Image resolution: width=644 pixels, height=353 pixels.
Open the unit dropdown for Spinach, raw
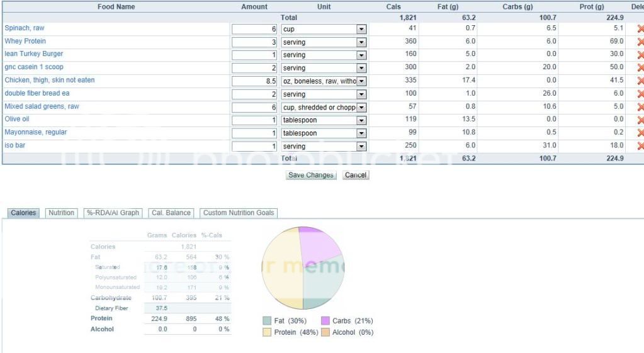(x=361, y=29)
